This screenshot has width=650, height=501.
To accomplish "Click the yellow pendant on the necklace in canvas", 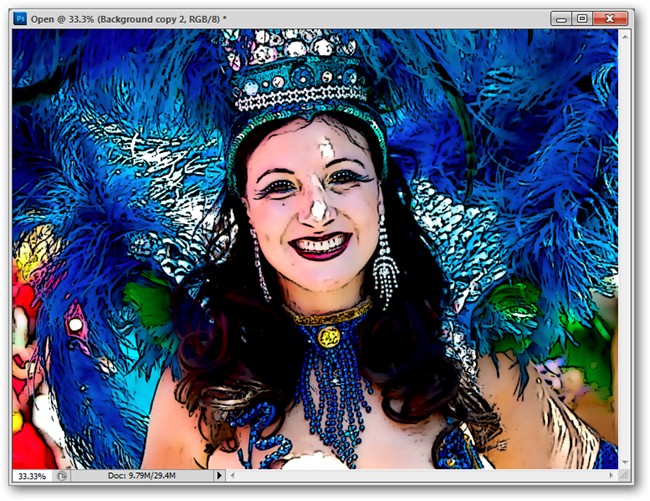I will (x=329, y=336).
